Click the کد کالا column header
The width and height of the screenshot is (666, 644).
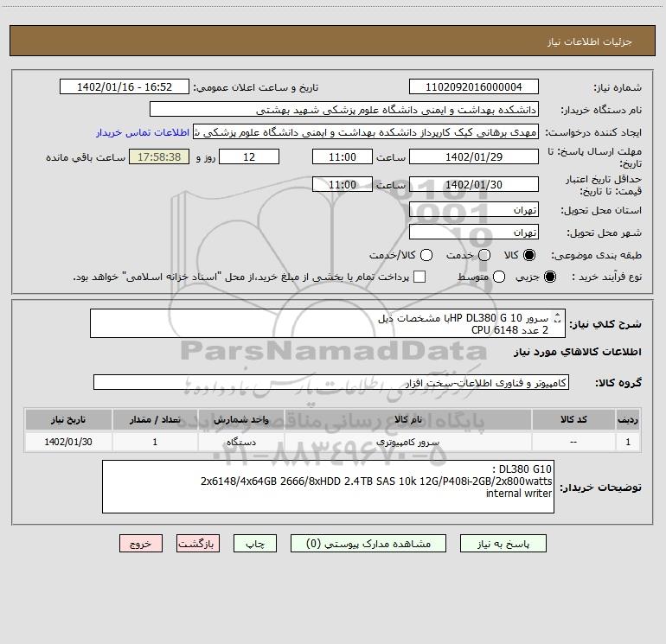pos(573,419)
